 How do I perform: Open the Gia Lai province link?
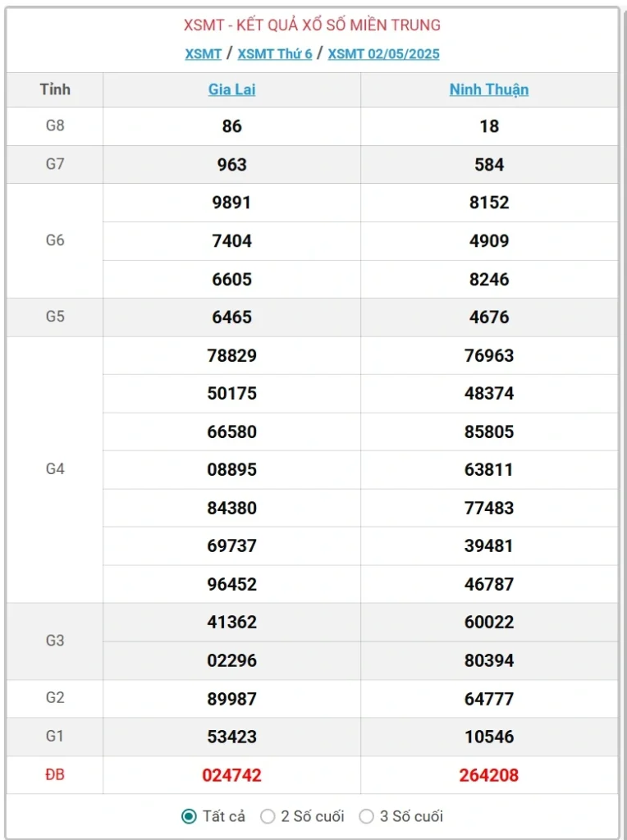tap(231, 89)
